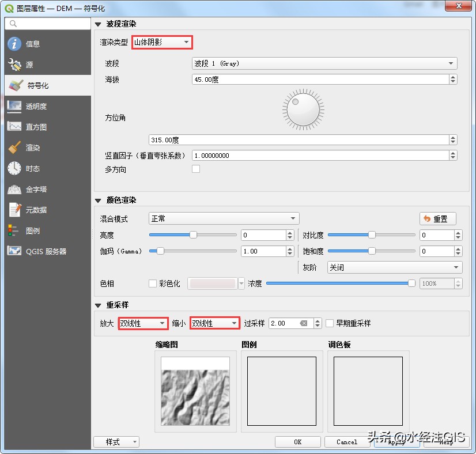Collapse the 波段渲染 section
The width and height of the screenshot is (476, 454).
98,24
